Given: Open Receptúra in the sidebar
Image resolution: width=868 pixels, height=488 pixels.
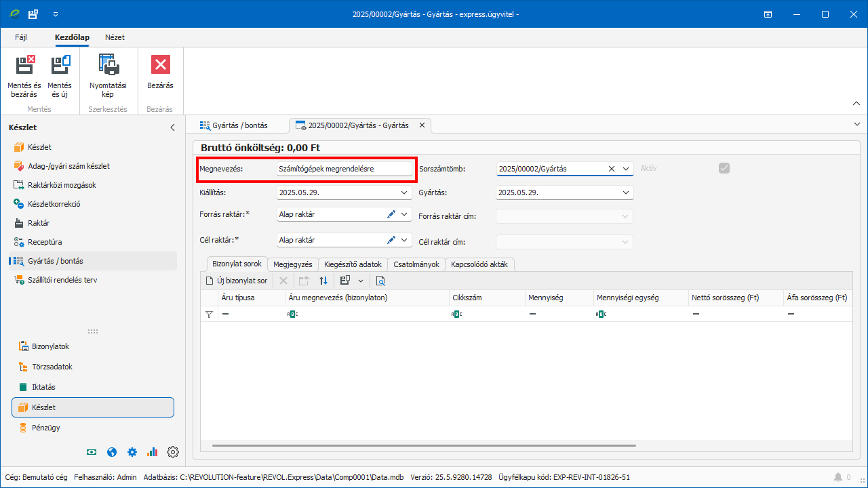Looking at the screenshot, I should pyautogui.click(x=45, y=242).
